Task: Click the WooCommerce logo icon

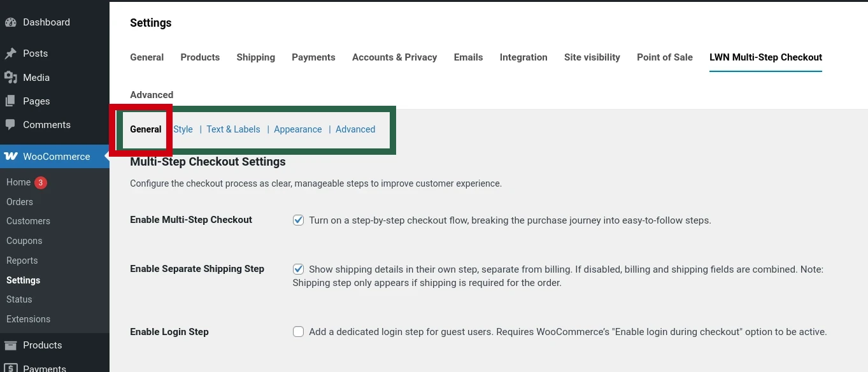Action: (11, 156)
